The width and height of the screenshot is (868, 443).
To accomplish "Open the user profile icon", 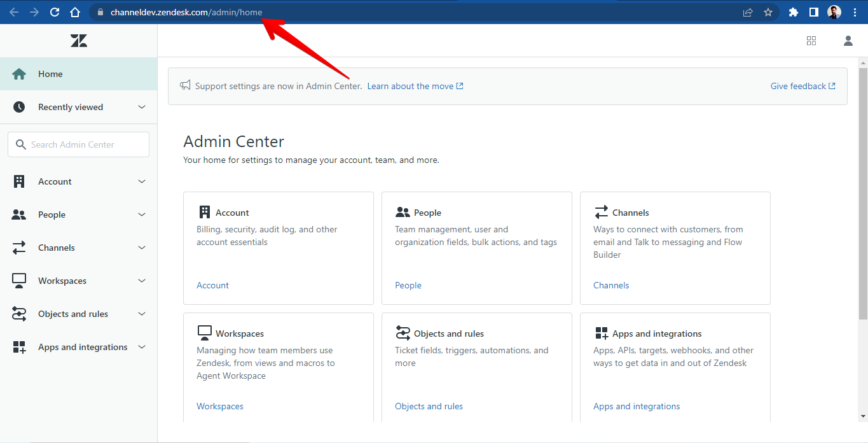I will coord(848,41).
